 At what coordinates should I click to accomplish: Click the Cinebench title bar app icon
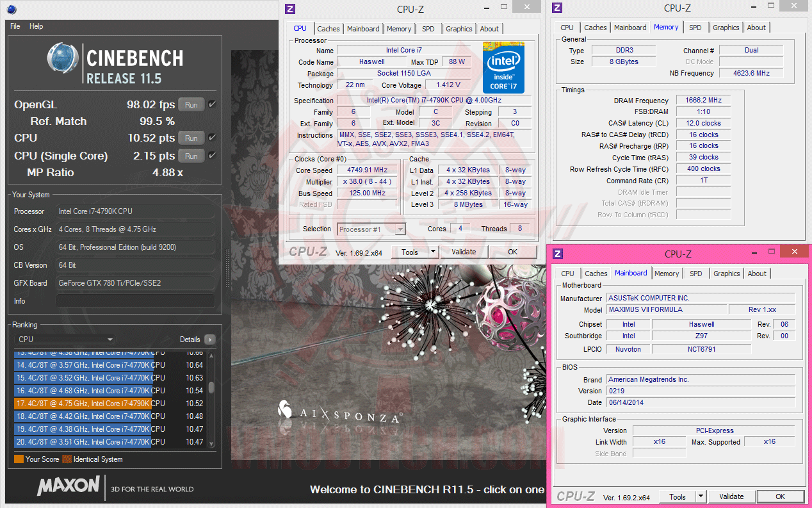tap(12, 9)
